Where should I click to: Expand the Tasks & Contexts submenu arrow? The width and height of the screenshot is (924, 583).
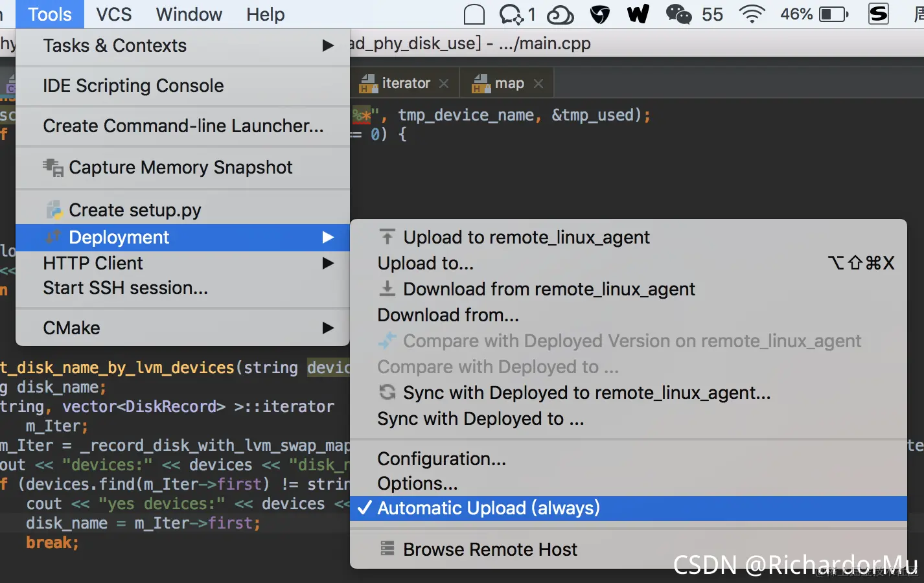[x=328, y=45]
